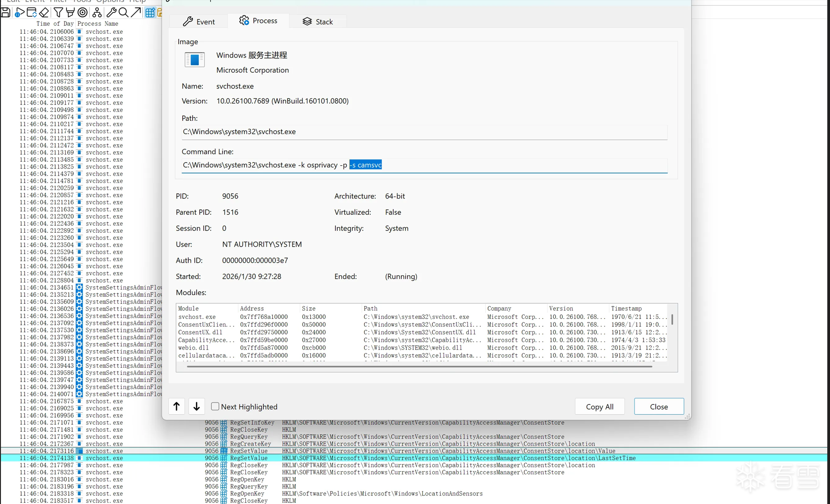The height and width of the screenshot is (504, 830).
Task: Click the wrench Event Properties icon
Action: tap(111, 13)
